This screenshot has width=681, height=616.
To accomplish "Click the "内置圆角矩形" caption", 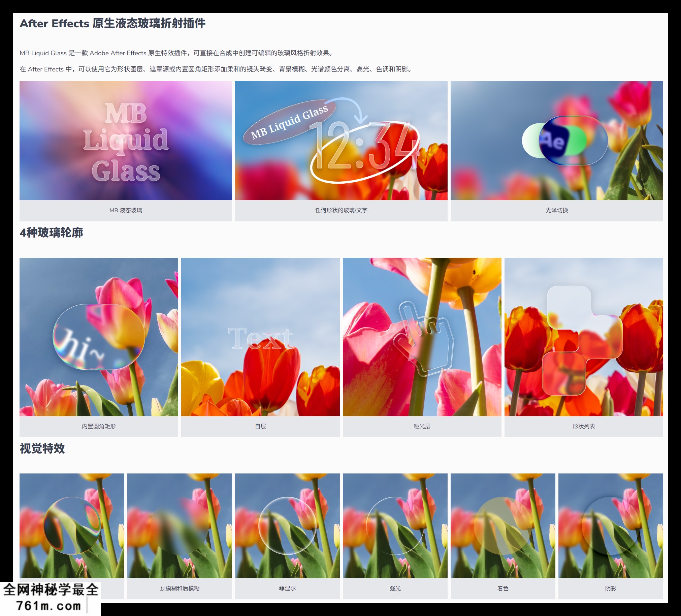I will point(99,426).
